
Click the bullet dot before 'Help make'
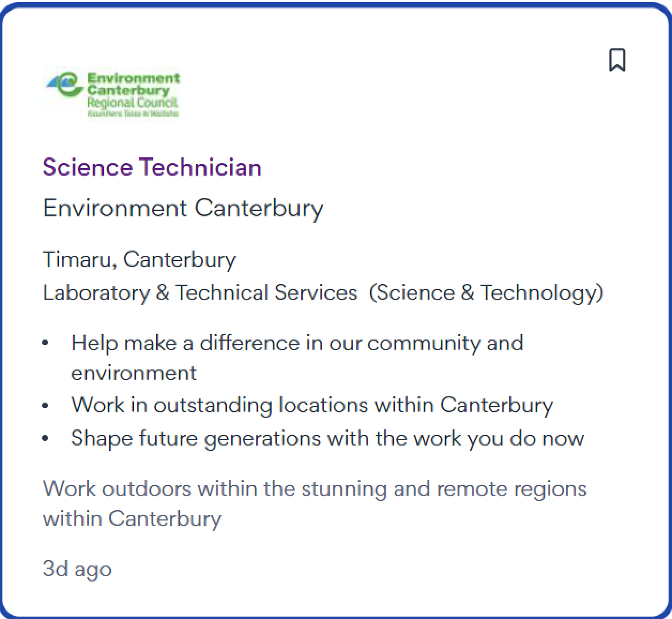[x=45, y=343]
